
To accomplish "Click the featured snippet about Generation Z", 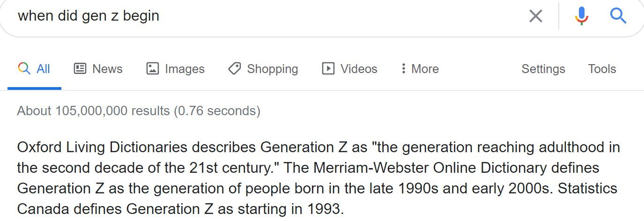I will tap(318, 178).
